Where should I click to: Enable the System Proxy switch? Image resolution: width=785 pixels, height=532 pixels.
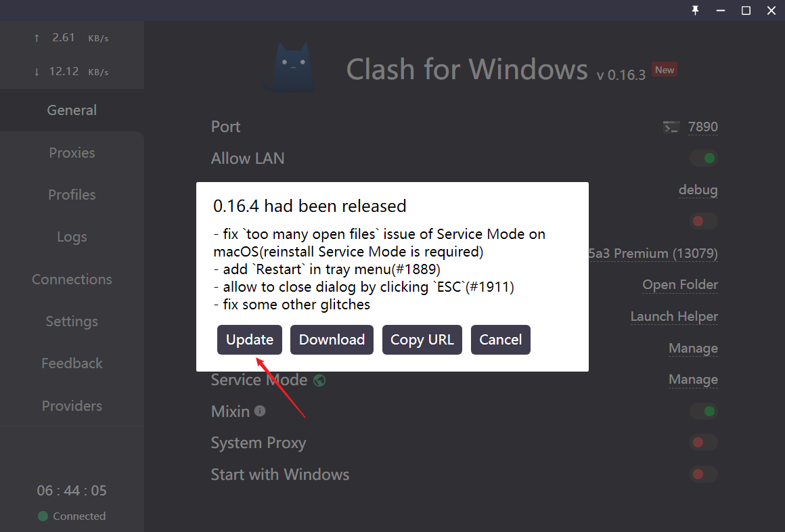704,443
